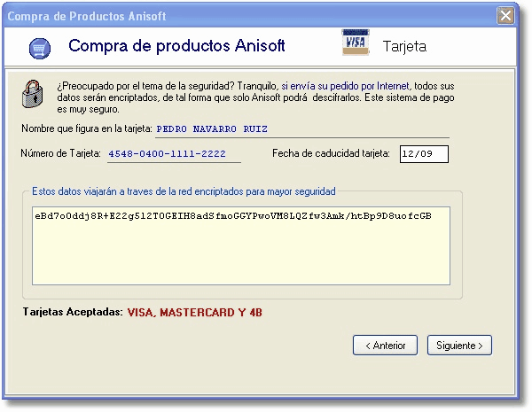Screen dimensions: 532x412
Task: Click the card number field 4548-0400-1111-2222
Action: (x=174, y=154)
